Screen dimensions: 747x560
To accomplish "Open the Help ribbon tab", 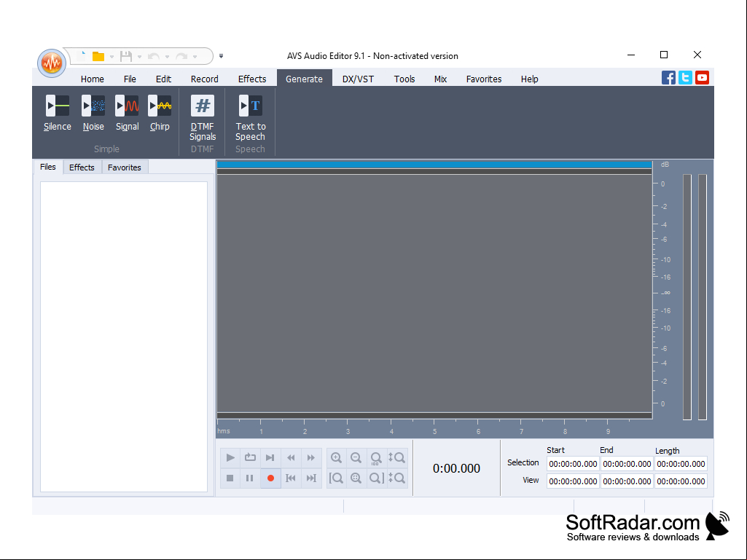I will (x=529, y=79).
